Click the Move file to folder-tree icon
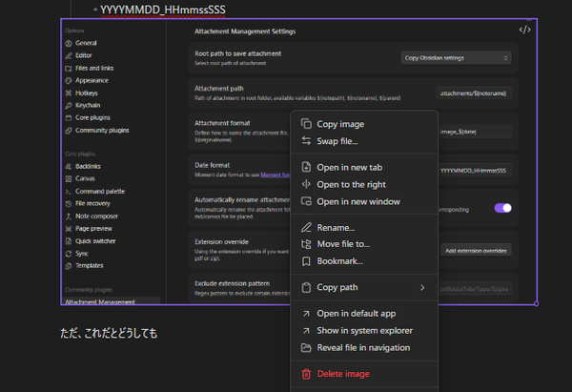This screenshot has height=392, width=572. (306, 244)
